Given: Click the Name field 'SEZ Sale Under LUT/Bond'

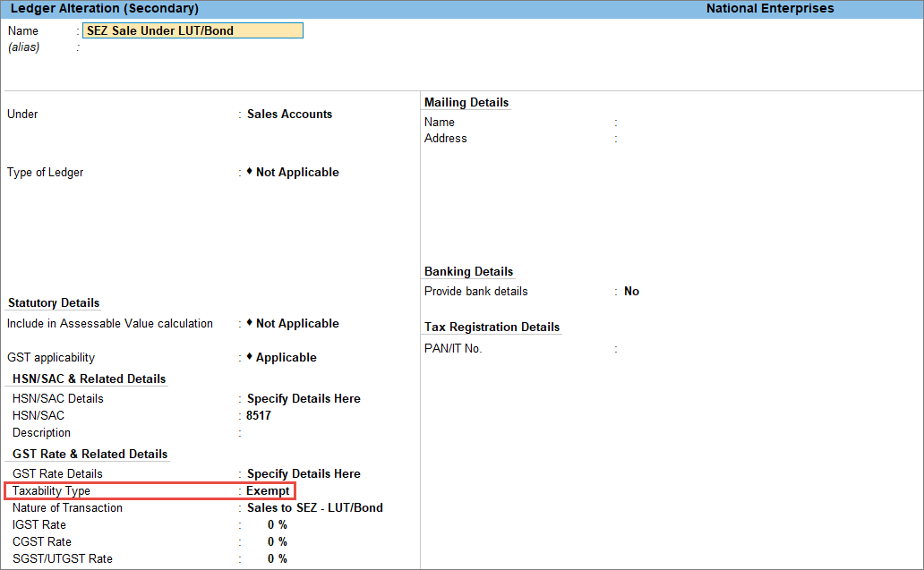Looking at the screenshot, I should [192, 30].
